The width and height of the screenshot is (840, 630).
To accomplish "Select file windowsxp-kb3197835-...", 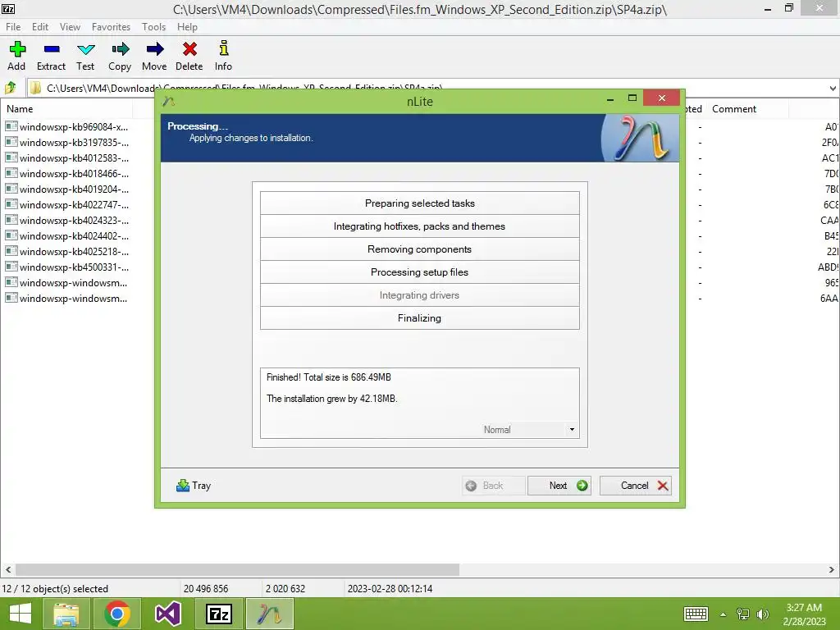I will pos(74,143).
